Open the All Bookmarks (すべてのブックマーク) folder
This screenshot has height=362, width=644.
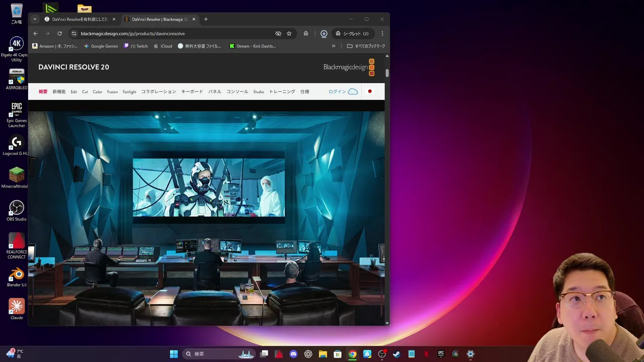pyautogui.click(x=366, y=46)
